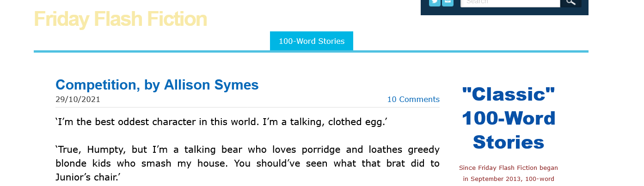Open the post 'Competition, by Allison Symes'
Image resolution: width=644 pixels, height=186 pixels.
click(x=157, y=85)
